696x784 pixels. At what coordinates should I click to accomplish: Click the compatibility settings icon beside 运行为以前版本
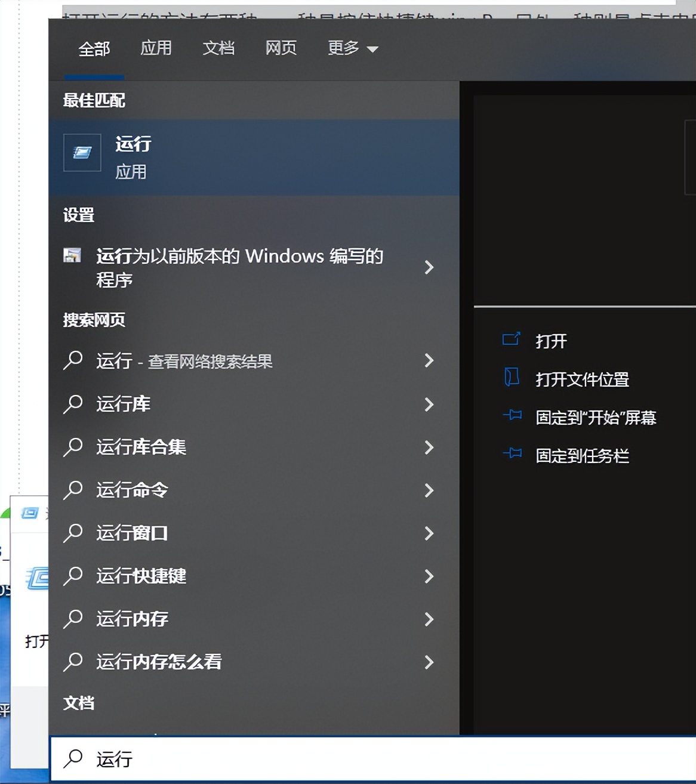[72, 255]
